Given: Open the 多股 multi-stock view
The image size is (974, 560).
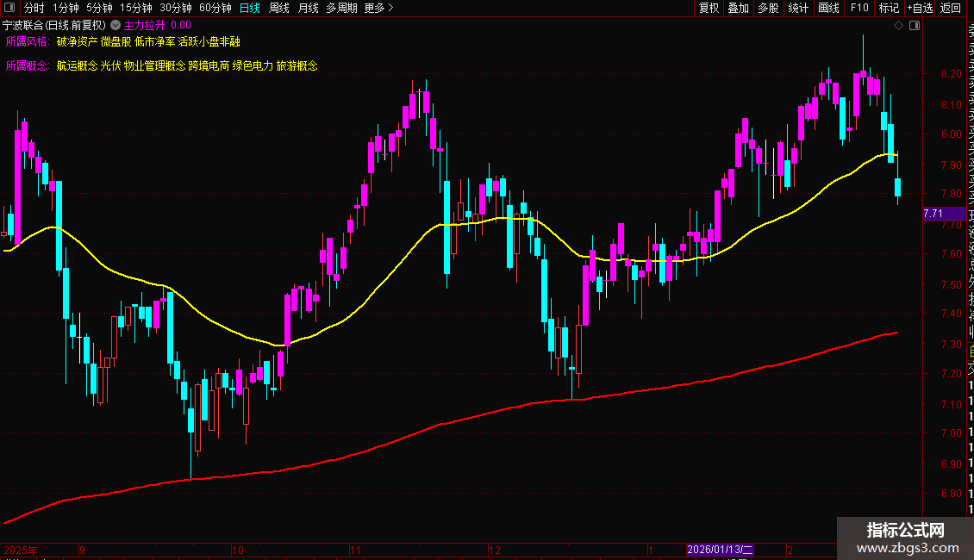Looking at the screenshot, I should [x=768, y=8].
